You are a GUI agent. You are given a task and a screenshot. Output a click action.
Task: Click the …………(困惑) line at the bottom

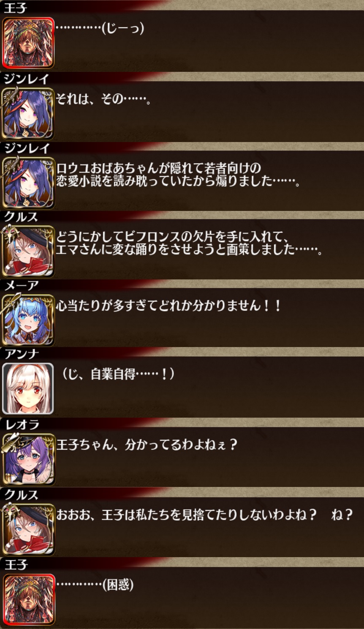[x=95, y=585]
